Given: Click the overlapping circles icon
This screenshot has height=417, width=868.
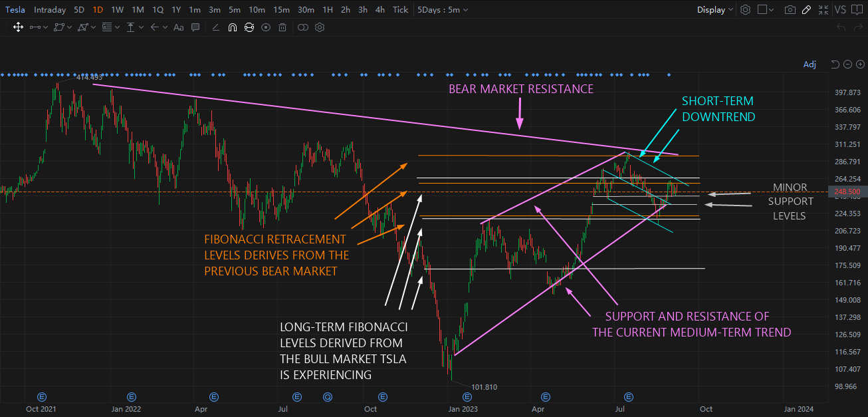Looking at the screenshot, I should pos(302,27).
